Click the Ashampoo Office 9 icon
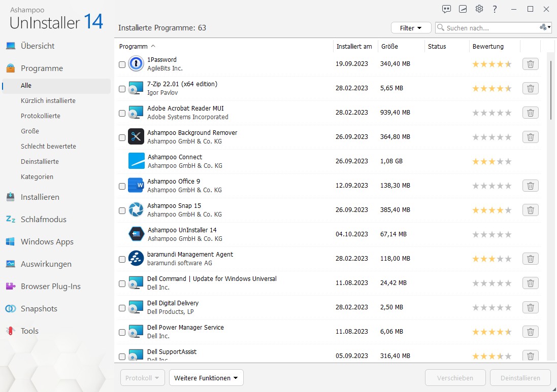Screen dimensions: 557x392 click(x=136, y=185)
